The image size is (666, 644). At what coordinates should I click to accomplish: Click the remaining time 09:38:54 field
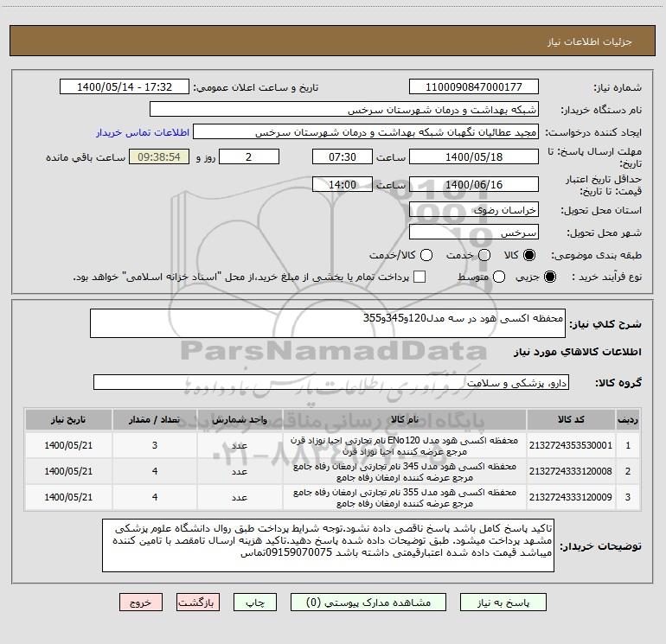[x=159, y=156]
